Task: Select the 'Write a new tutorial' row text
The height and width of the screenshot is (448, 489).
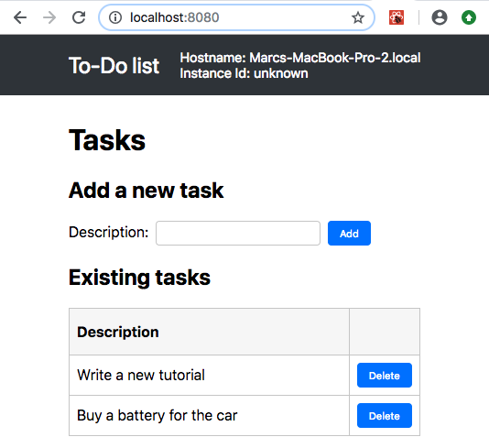Action: click(x=141, y=375)
